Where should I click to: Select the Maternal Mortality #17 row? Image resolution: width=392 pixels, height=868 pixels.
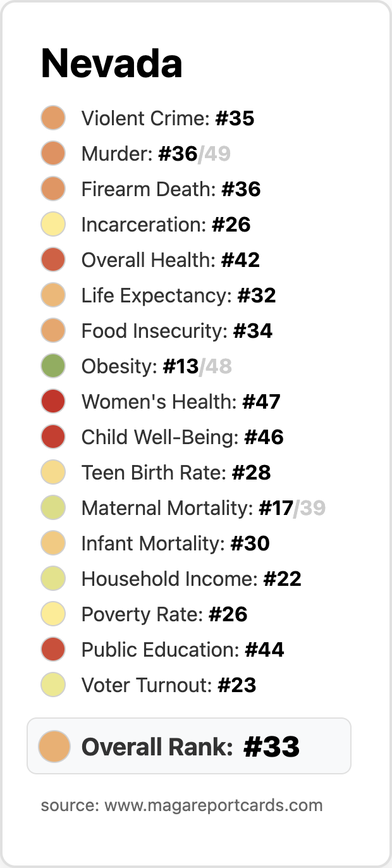pos(183,508)
